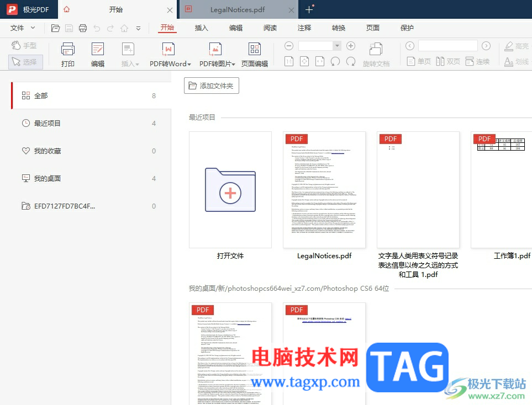532x405 pixels.
Task: Click the 添加文件夹 button
Action: 212,86
